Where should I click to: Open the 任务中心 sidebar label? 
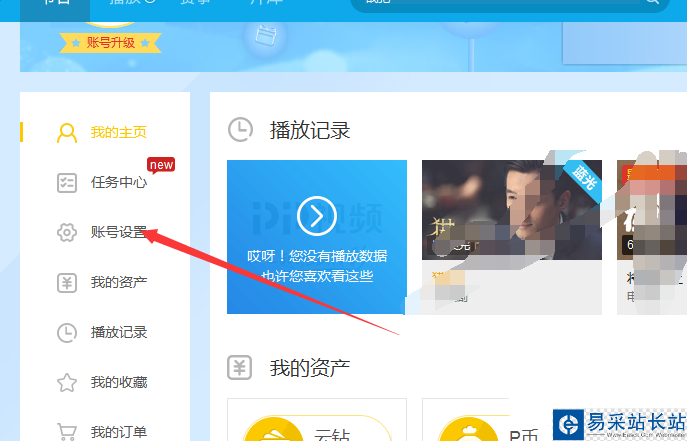pyautogui.click(x=119, y=182)
